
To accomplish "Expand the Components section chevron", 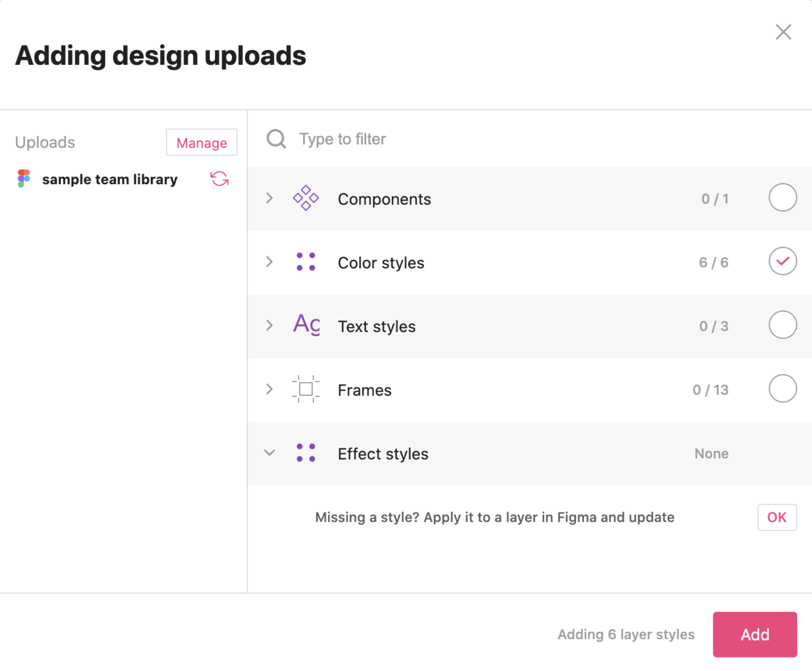I will pyautogui.click(x=269, y=198).
